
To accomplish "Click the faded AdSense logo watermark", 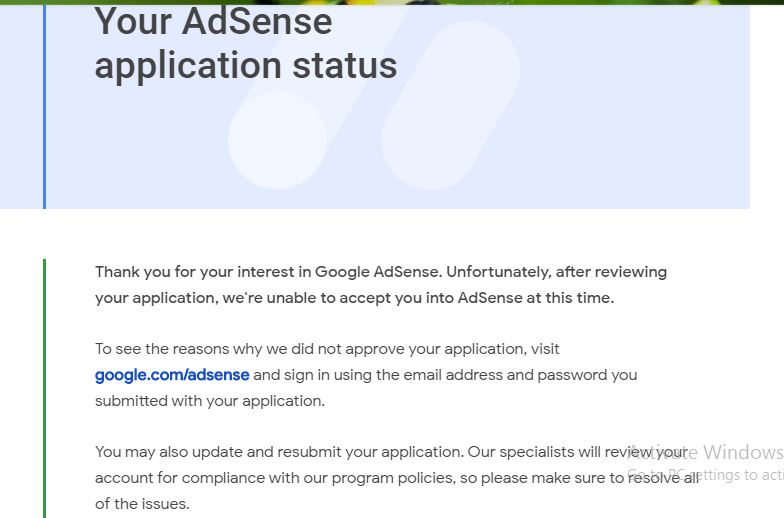I will pyautogui.click(x=374, y=100).
